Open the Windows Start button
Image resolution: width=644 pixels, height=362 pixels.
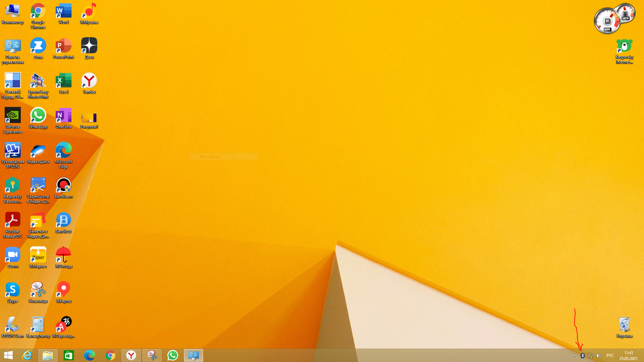pos(9,355)
